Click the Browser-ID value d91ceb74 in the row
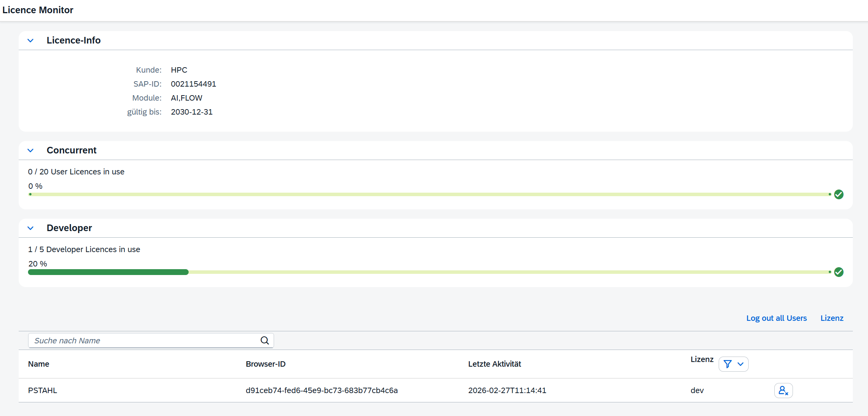This screenshot has width=868, height=416. pyautogui.click(x=322, y=390)
